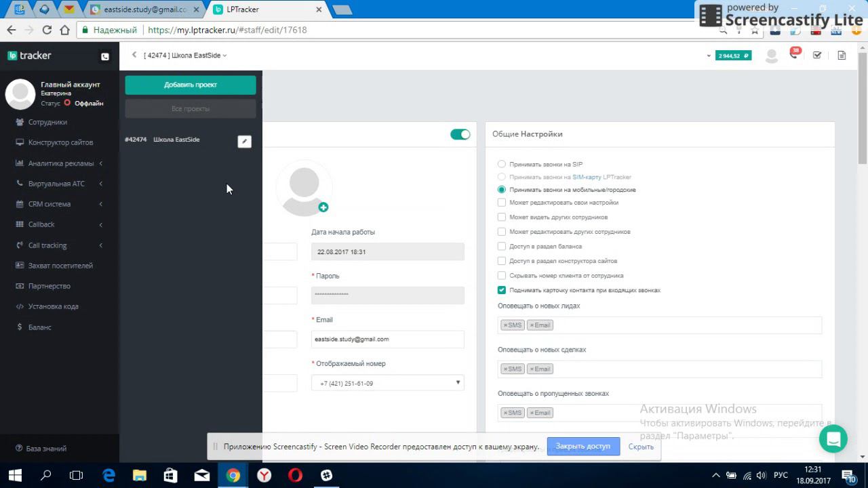
Task: Click the Email input field
Action: 388,339
